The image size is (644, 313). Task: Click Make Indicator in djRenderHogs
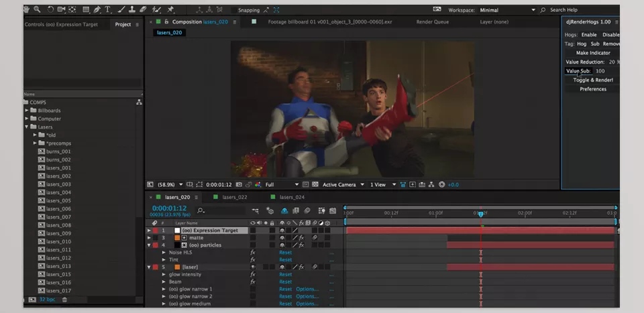point(592,53)
